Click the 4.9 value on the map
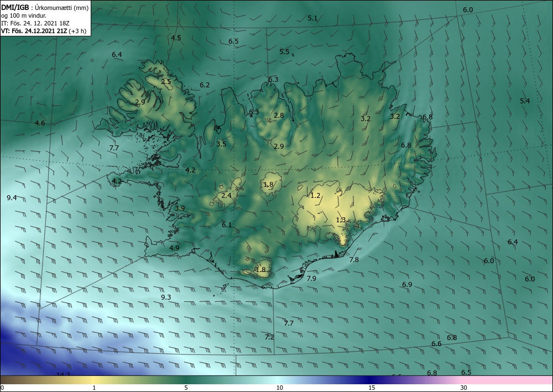The width and height of the screenshot is (553, 392). click(x=174, y=248)
